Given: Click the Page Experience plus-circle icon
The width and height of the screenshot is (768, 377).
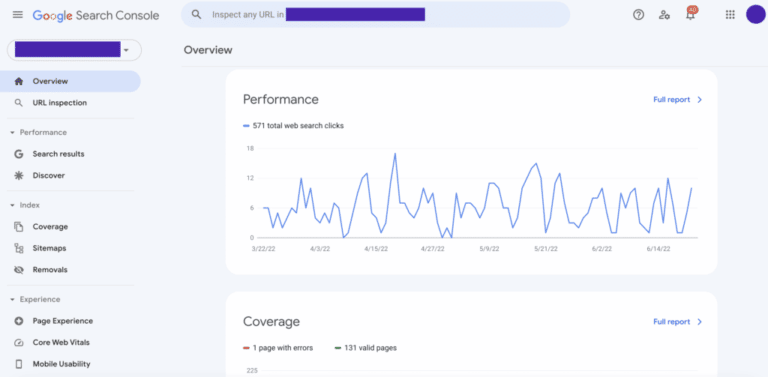Looking at the screenshot, I should (19, 321).
